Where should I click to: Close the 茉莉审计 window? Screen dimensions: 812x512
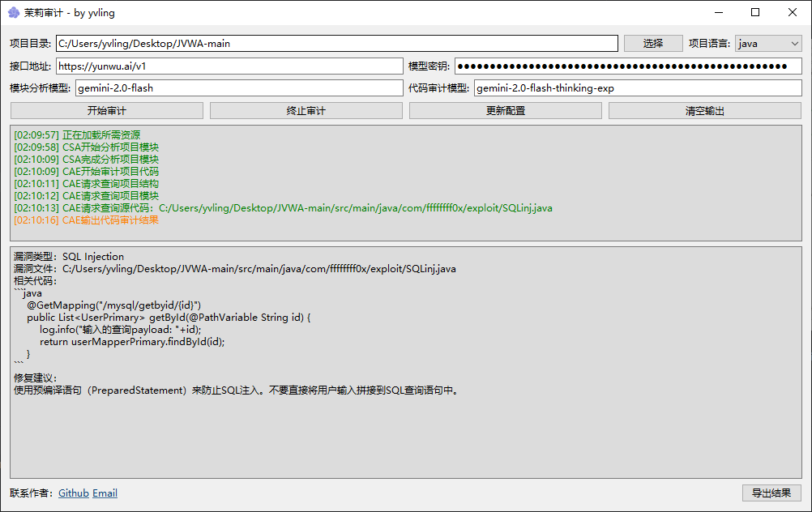(x=793, y=12)
